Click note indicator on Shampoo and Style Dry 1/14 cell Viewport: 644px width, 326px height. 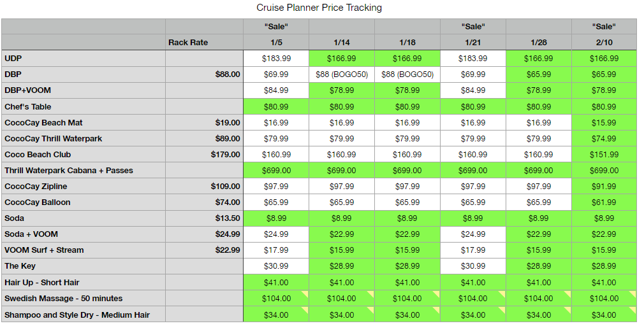(371, 309)
